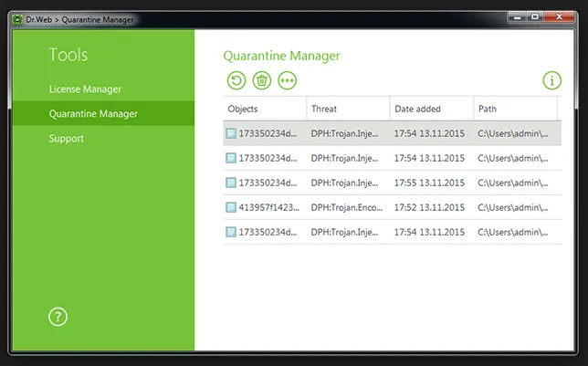Minimize the Dr.Web window

518,16
